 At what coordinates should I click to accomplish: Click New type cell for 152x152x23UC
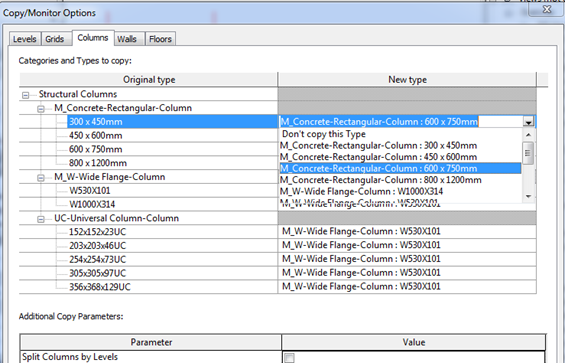pos(407,231)
